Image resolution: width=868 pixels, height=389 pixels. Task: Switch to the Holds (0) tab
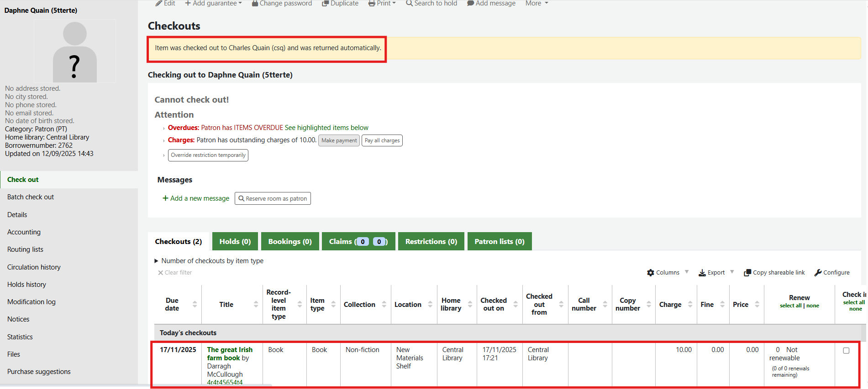pos(235,242)
